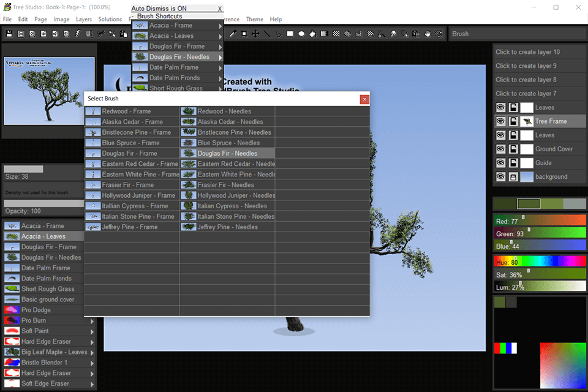Screen dimensions: 588x392
Task: Adjust the Red color slider
Action: coord(539,221)
